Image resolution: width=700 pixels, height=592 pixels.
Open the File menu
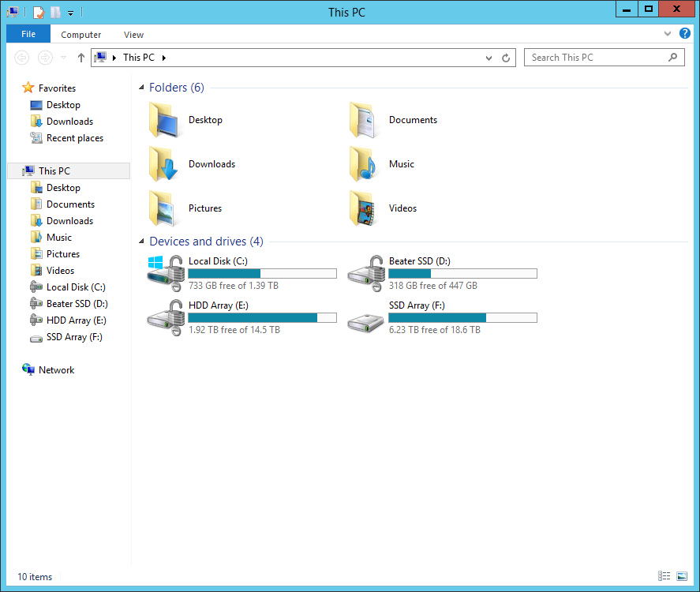[x=28, y=34]
